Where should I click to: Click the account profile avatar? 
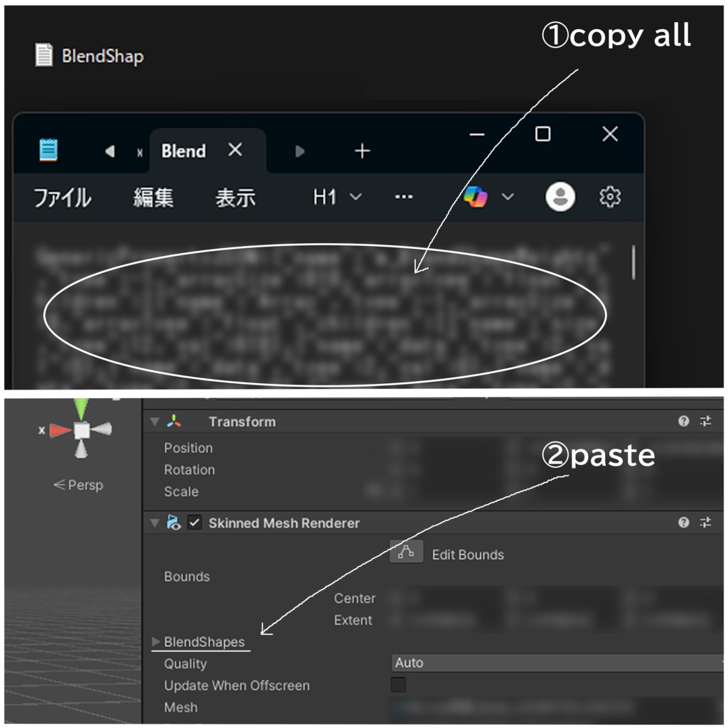tap(560, 197)
